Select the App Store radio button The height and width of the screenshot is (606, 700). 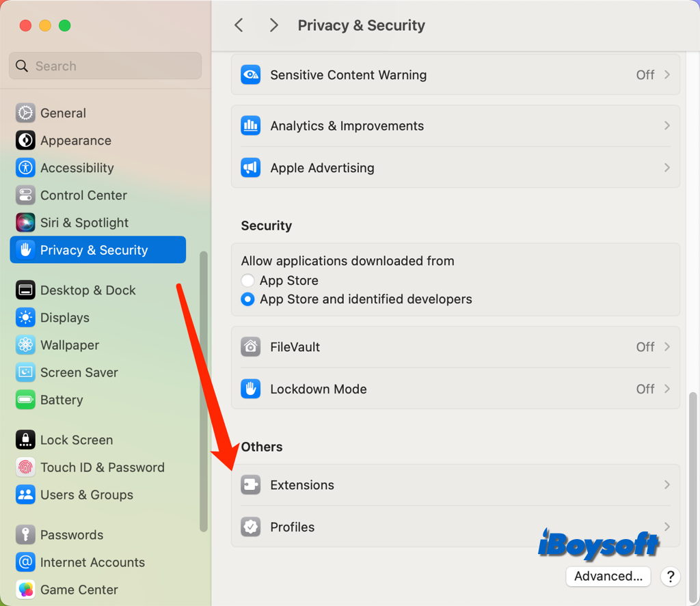[x=247, y=280]
